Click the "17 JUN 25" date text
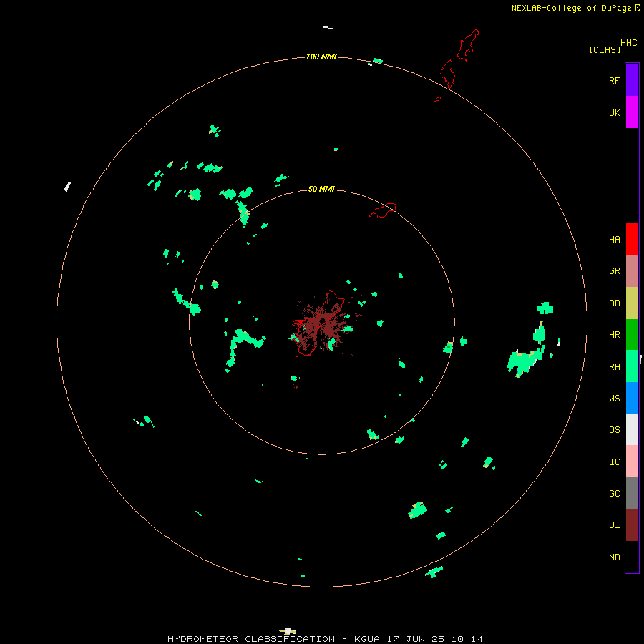This screenshot has width=644, height=644. coord(416,639)
